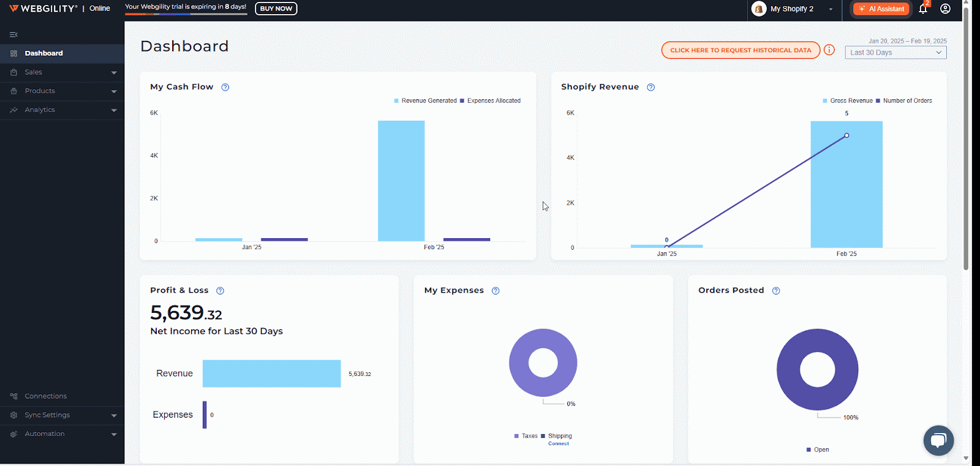This screenshot has height=466, width=980.
Task: Open the notifications bell
Action: coord(923,9)
